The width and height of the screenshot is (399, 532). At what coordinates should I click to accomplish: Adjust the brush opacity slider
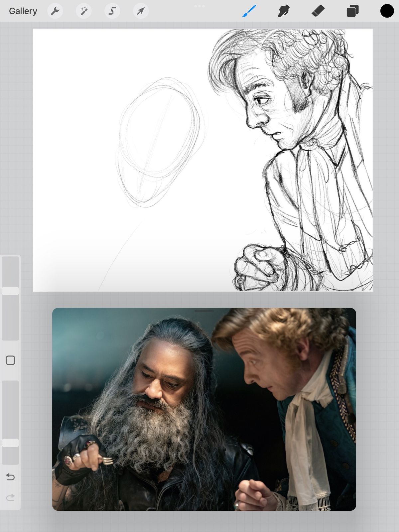(10, 422)
